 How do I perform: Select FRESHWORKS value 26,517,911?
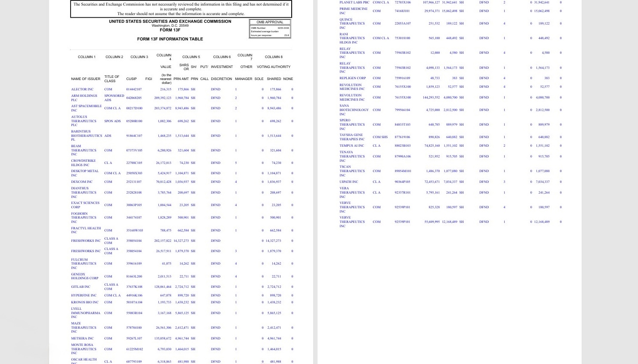[163, 251]
